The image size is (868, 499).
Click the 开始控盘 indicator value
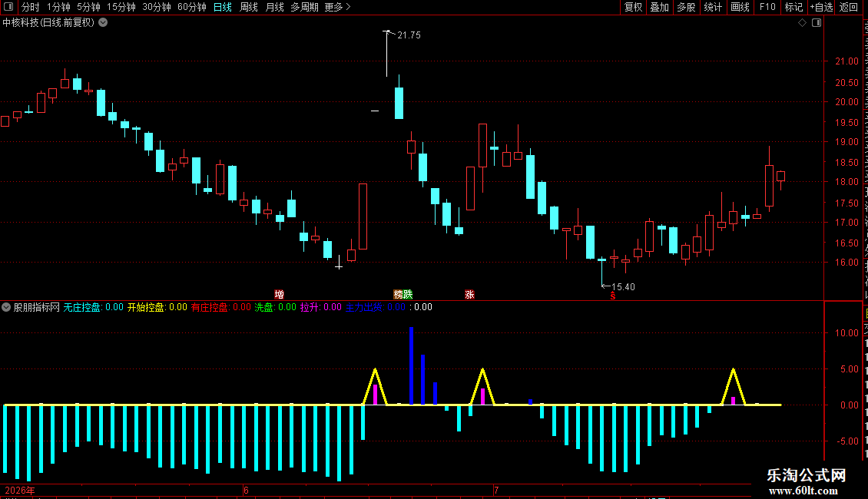point(157,307)
